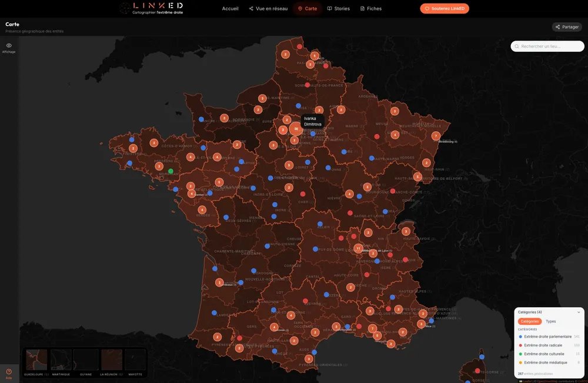Viewport: 588px width, 383px height.
Task: Open the Aide help icon
Action: click(9, 374)
